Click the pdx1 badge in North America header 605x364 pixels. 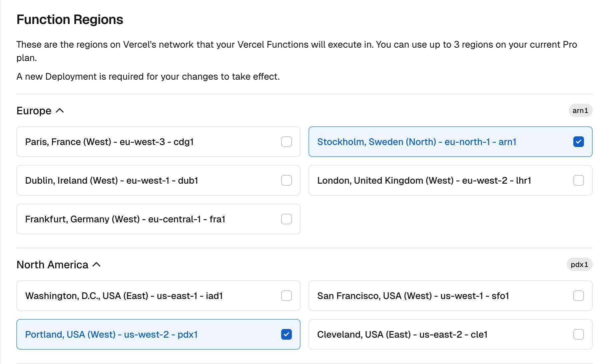tap(579, 265)
